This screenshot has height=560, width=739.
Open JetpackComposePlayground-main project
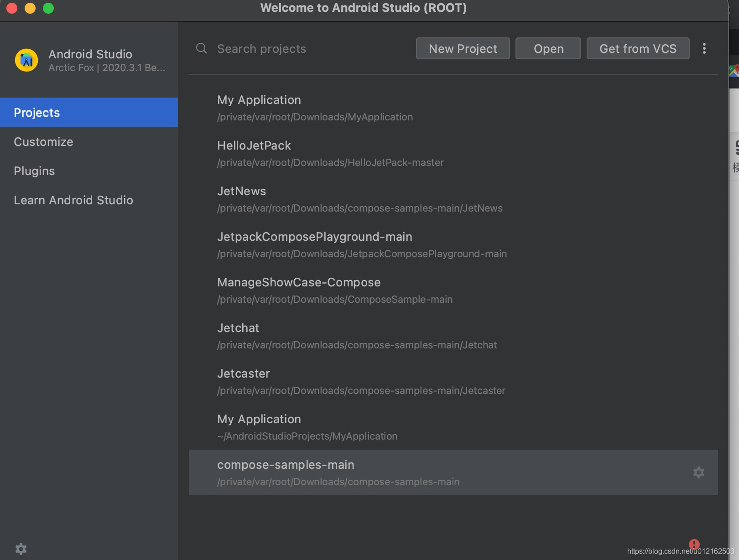pyautogui.click(x=453, y=244)
